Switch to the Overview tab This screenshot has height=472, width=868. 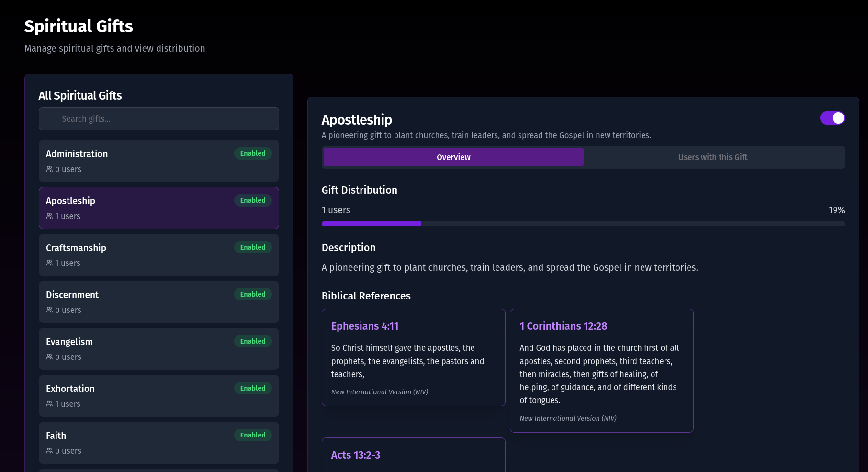(x=453, y=157)
